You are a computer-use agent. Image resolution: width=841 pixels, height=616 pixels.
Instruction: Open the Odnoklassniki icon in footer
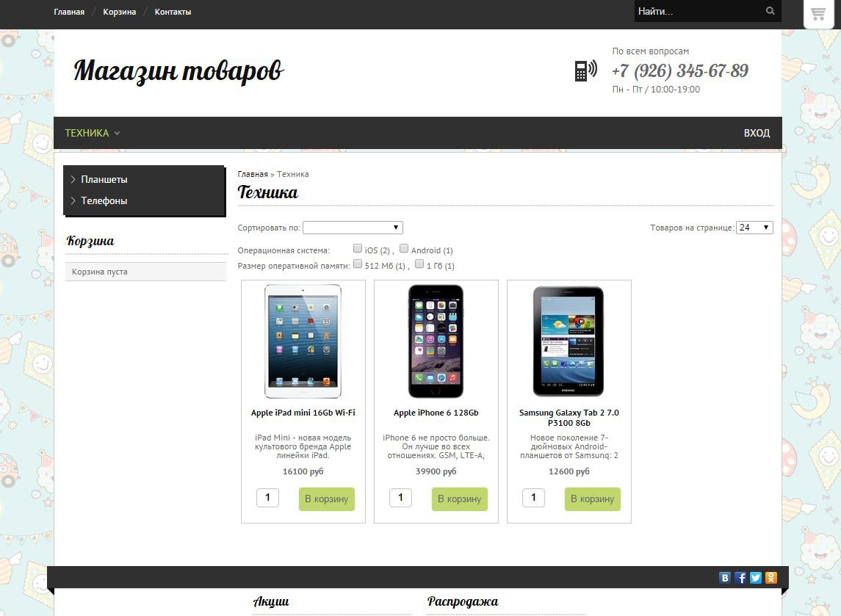[771, 577]
